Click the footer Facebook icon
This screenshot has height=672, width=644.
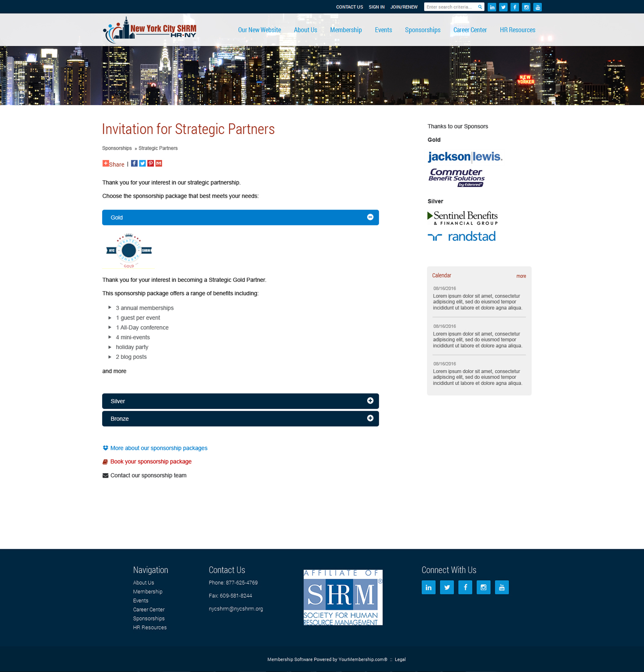click(x=465, y=587)
